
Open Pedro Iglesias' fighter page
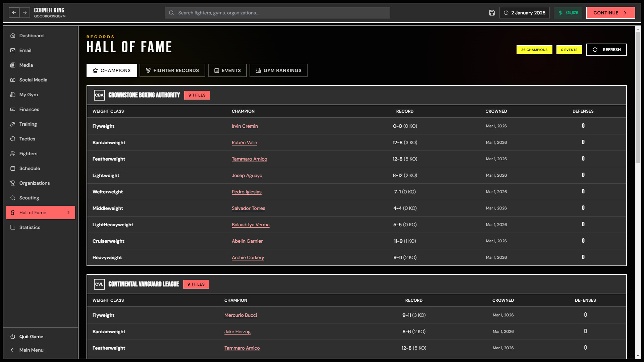click(247, 192)
